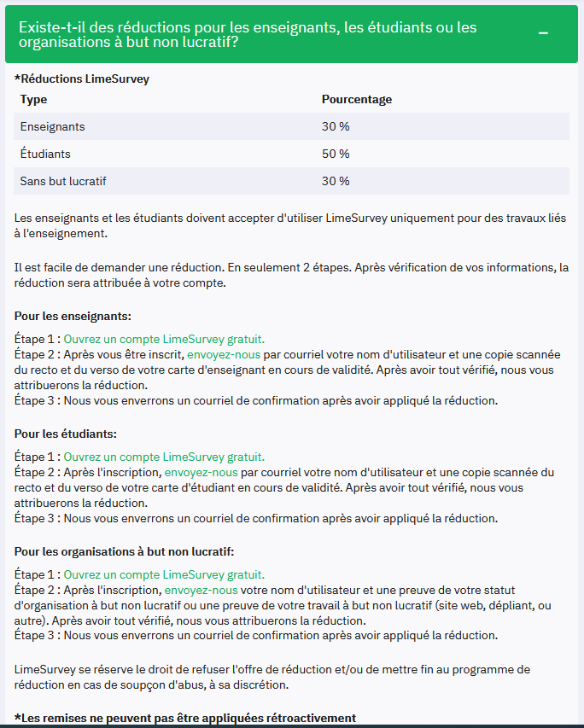Click the Réductions LimeSurvey table title
The height and width of the screenshot is (728, 584).
pyautogui.click(x=82, y=79)
